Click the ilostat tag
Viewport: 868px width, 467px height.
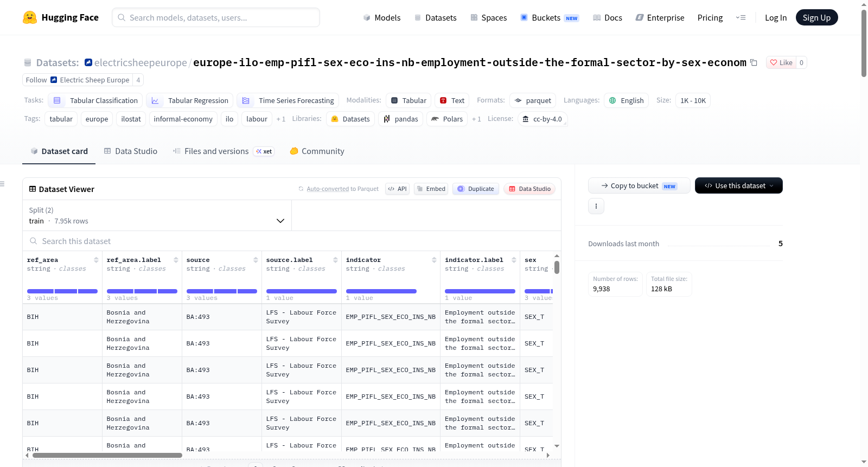[x=131, y=119]
